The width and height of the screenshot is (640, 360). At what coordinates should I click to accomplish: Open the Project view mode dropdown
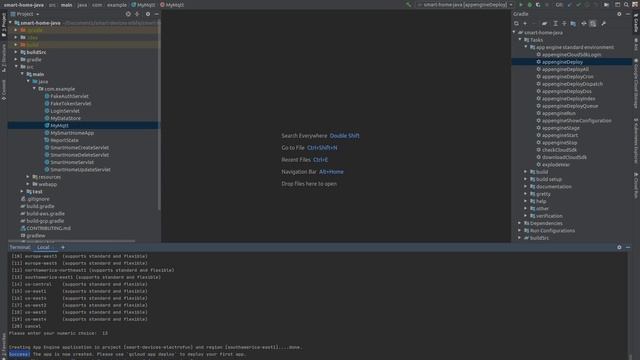tap(25, 14)
